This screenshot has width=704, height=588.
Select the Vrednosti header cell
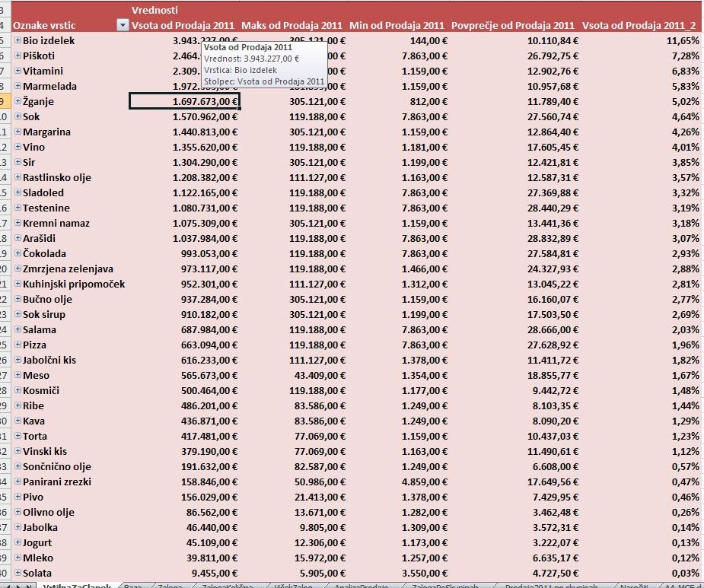coord(155,10)
